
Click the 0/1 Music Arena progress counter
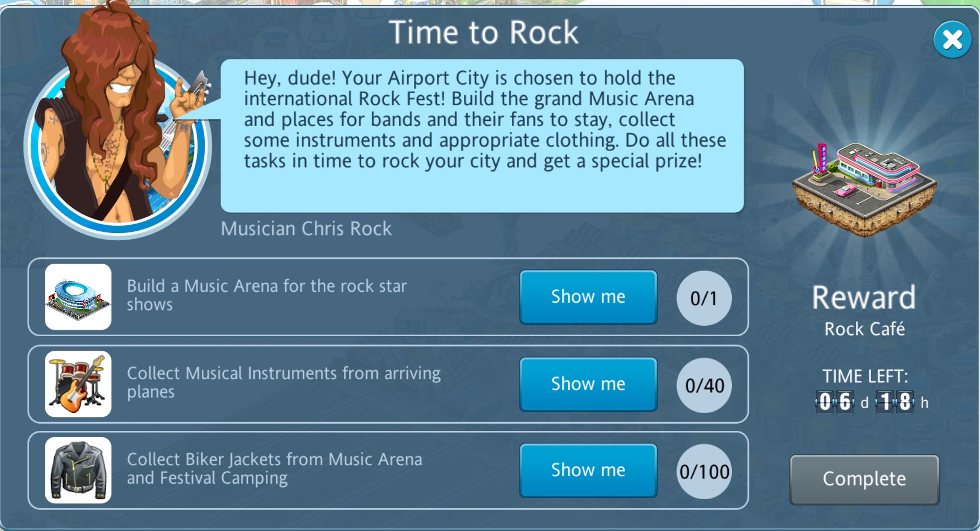point(704,298)
